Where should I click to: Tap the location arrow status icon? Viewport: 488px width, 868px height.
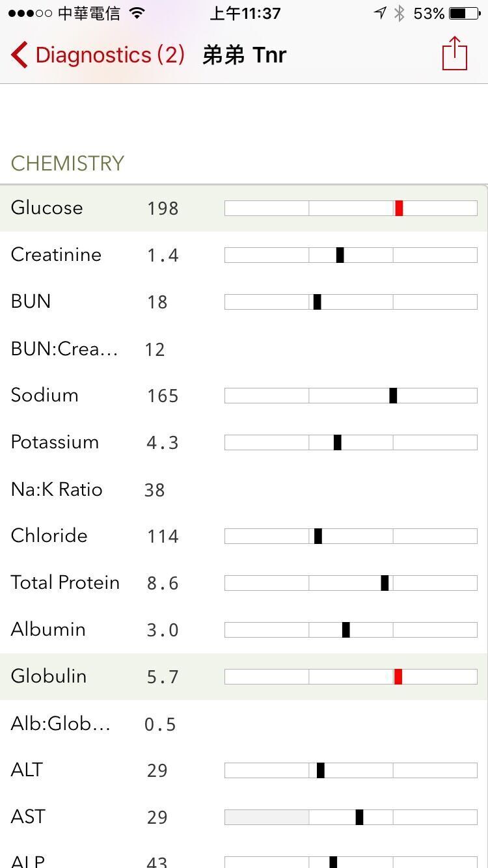pos(380,14)
